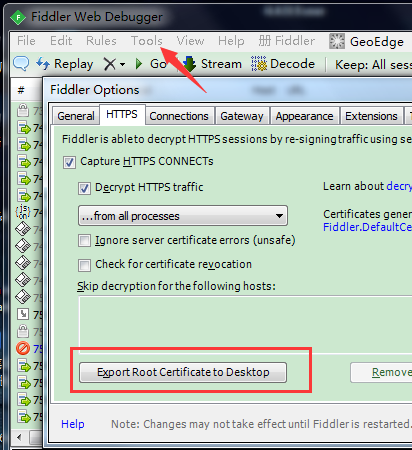Select the session with the red blocked icon
Image resolution: width=412 pixels, height=450 pixels.
(x=29, y=349)
